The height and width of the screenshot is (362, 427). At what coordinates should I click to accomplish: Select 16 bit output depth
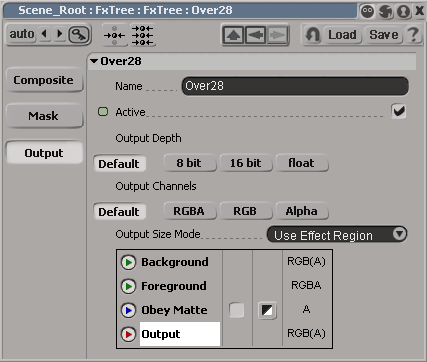click(246, 163)
